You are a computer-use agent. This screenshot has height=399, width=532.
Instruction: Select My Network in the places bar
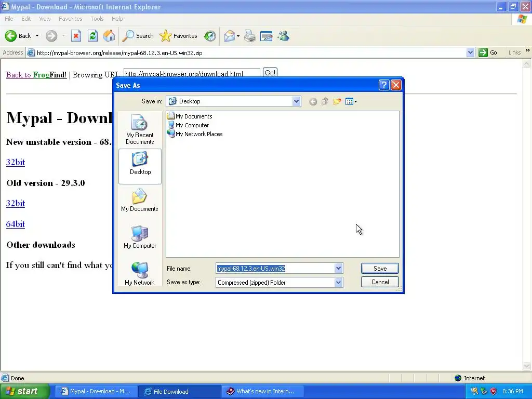140,273
